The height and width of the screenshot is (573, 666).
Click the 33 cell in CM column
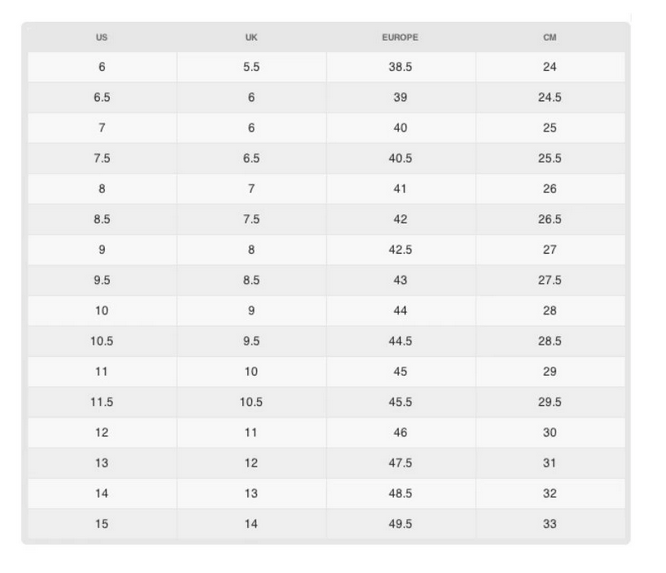550,524
